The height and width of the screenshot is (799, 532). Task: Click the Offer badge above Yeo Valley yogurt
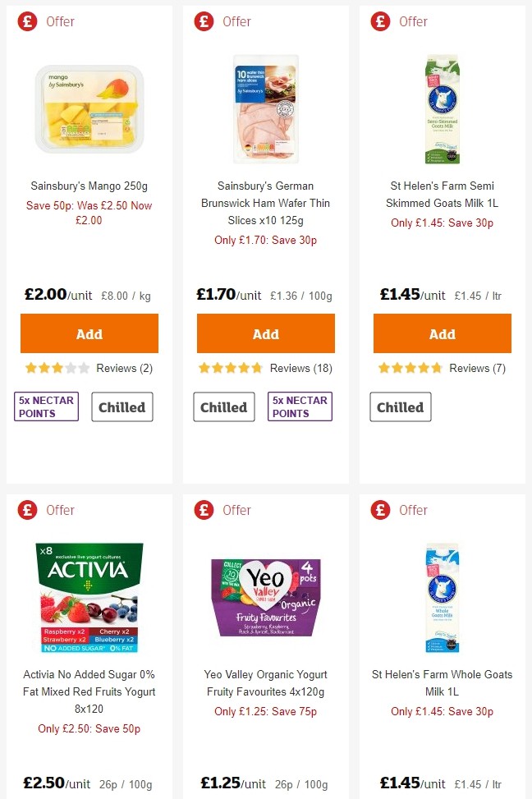226,510
